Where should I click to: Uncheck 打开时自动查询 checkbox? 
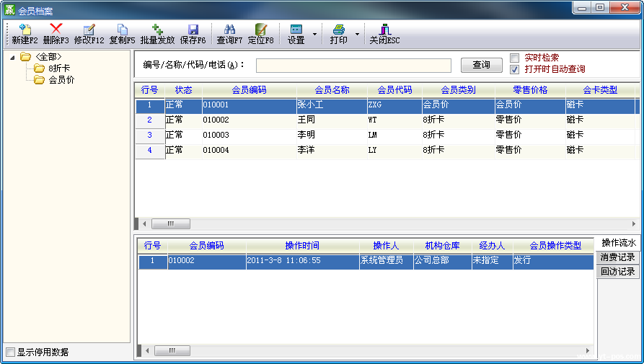click(x=515, y=69)
